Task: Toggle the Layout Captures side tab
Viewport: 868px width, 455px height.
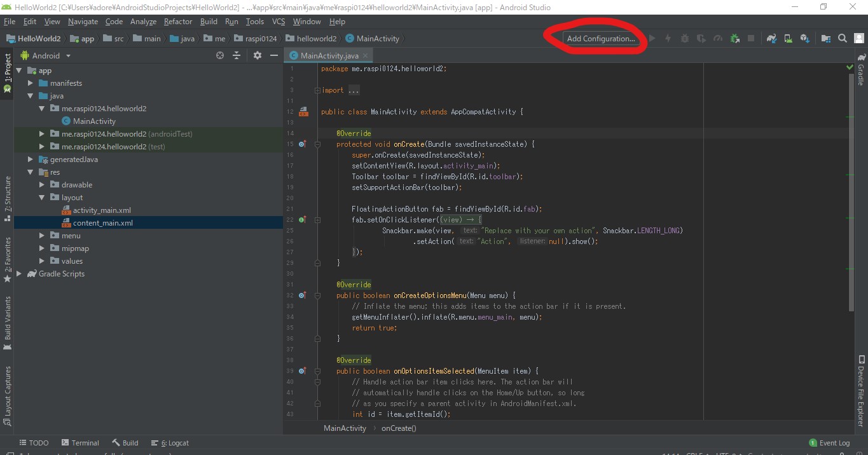Action: [7, 395]
